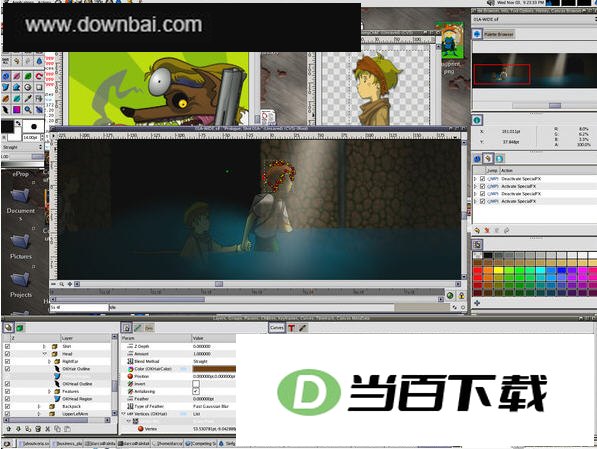Screen dimensions: 597x449
Task: Open the Projects desktop folder
Action: (x=21, y=284)
